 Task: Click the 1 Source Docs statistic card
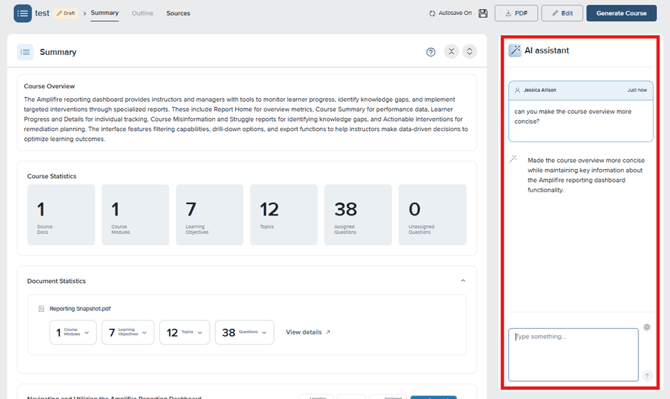tap(61, 214)
